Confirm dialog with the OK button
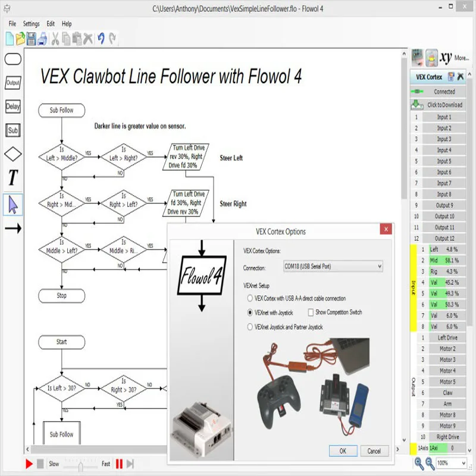The image size is (476, 476). 343,451
